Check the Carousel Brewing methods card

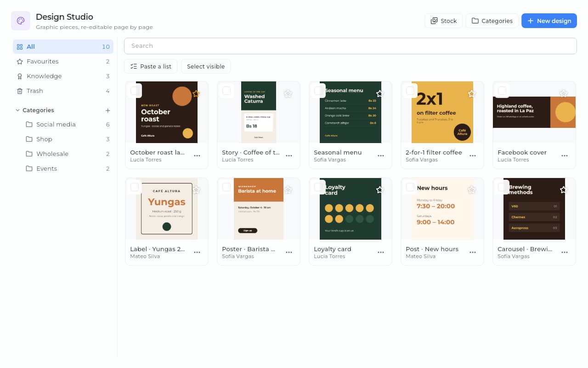(502, 187)
